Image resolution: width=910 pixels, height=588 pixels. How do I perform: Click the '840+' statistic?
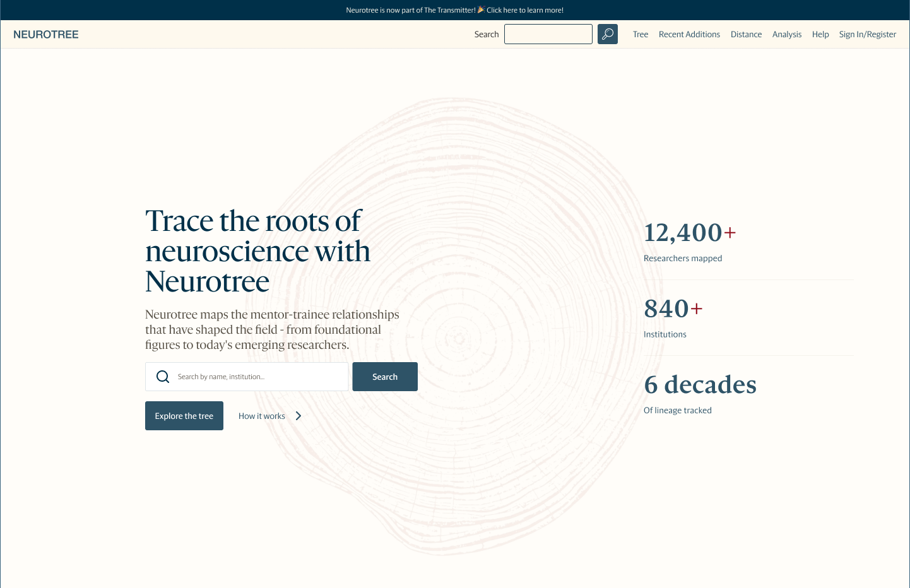[673, 309]
